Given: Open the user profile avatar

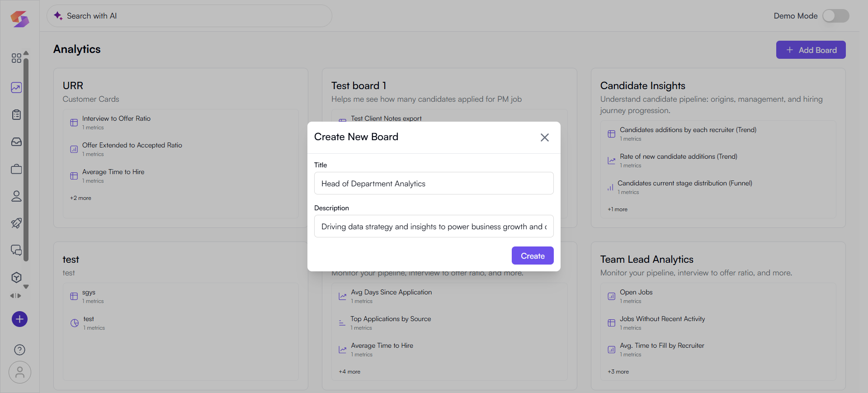Looking at the screenshot, I should (19, 372).
